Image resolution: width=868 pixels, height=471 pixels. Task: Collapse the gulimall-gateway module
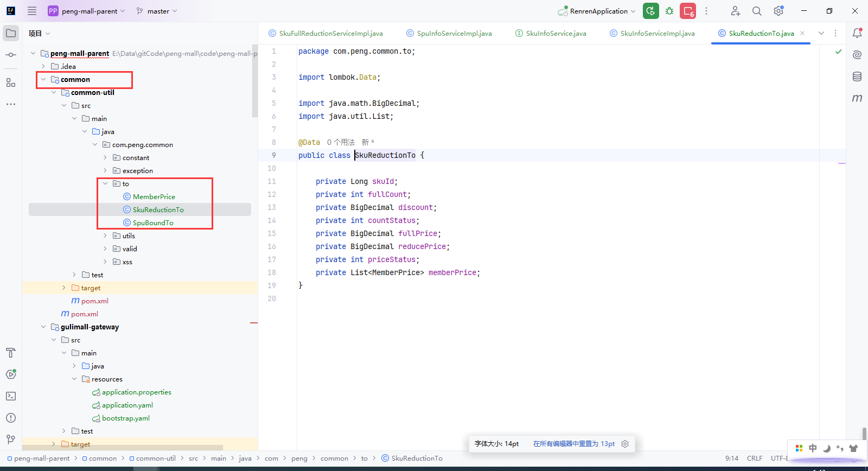(x=43, y=327)
